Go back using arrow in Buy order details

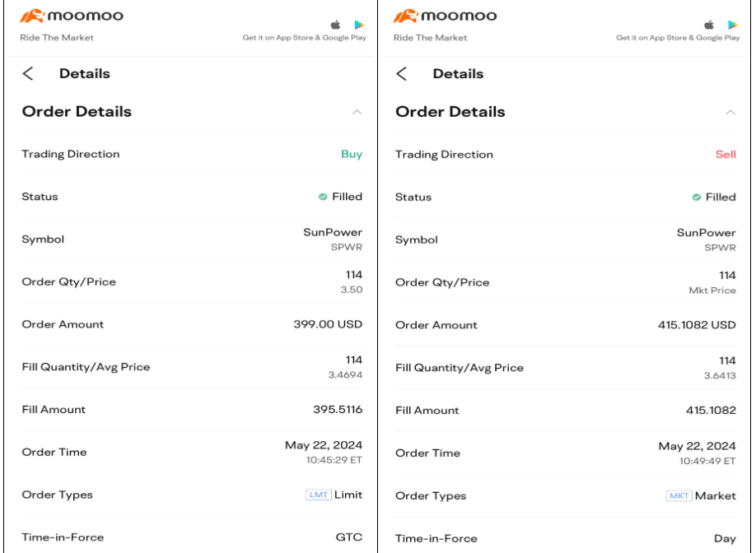pyautogui.click(x=29, y=74)
